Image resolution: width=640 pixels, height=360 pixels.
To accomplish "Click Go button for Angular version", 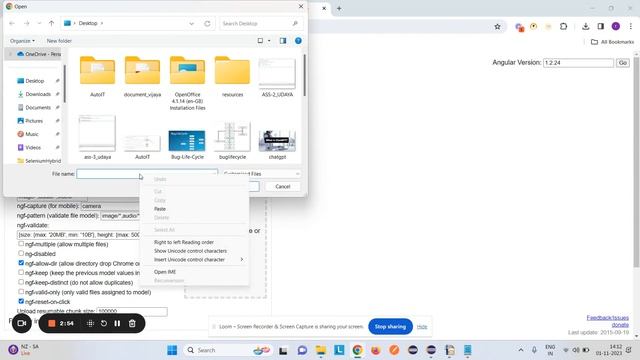I will click(x=622, y=63).
